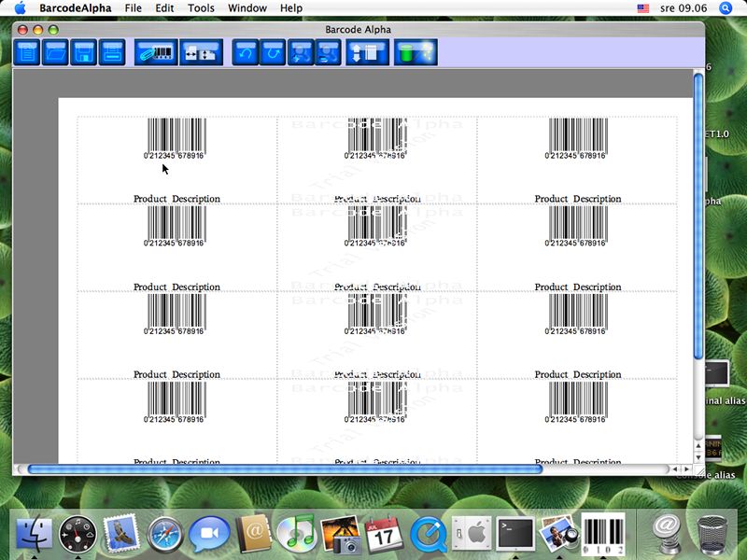Open Terminal from the Dock

515,534
